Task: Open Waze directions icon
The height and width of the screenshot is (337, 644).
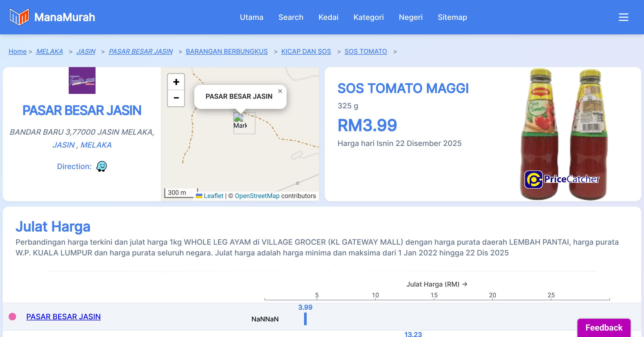Action: 101,166
